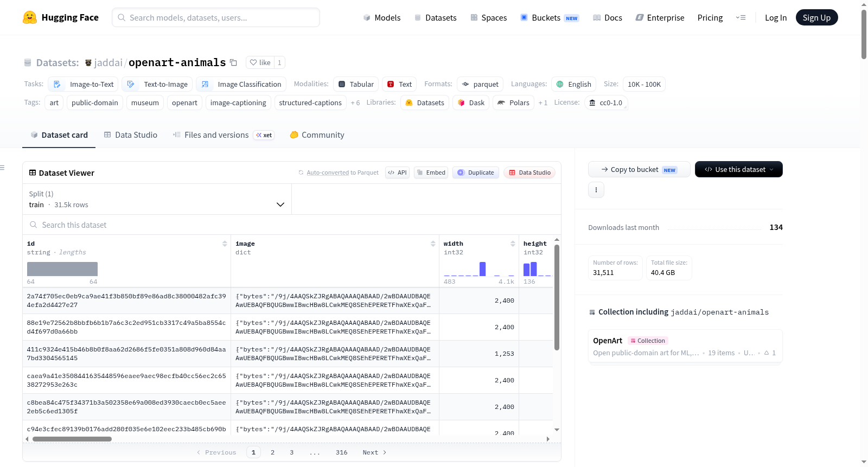Open Spaces in the top navigation
Viewport: 868px width, 467px height.
coord(489,17)
